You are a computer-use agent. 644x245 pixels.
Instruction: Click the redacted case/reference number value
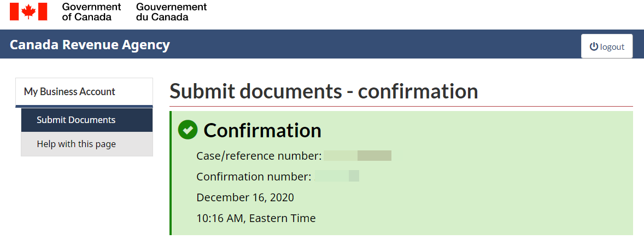click(358, 156)
